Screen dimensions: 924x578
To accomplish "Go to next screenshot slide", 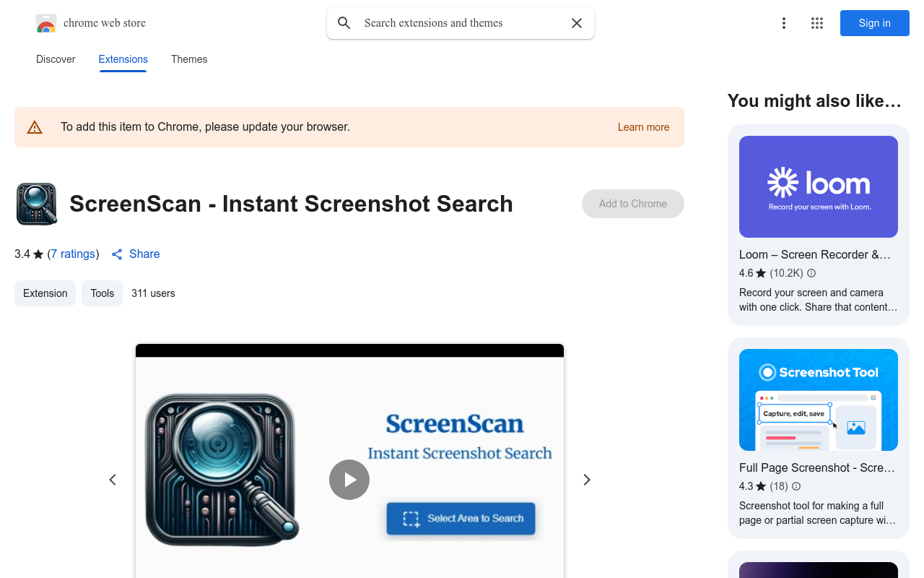I will (x=587, y=480).
